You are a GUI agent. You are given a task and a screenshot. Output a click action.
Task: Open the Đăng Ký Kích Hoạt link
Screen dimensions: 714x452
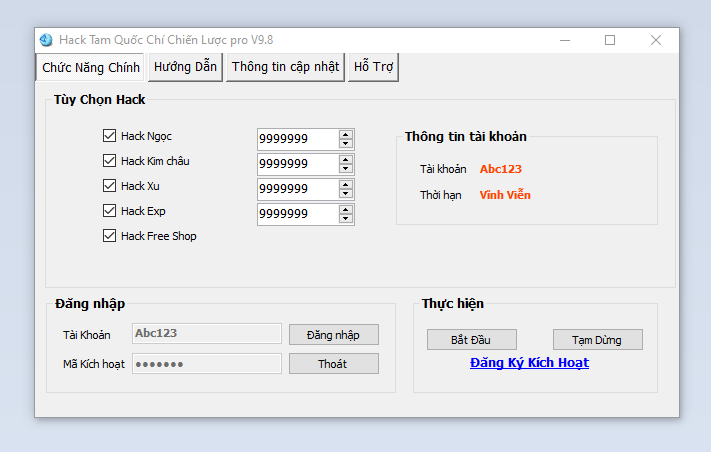tap(529, 363)
